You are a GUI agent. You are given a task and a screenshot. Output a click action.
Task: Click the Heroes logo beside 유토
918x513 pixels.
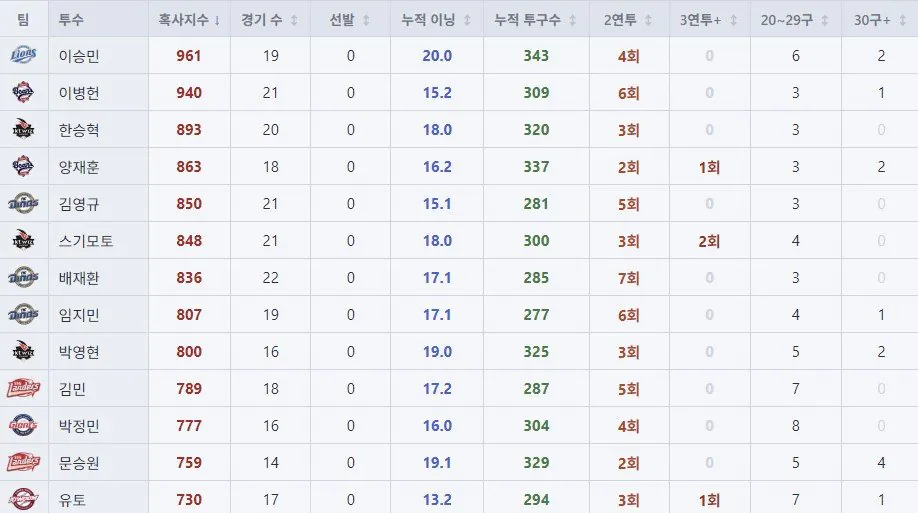(23, 499)
